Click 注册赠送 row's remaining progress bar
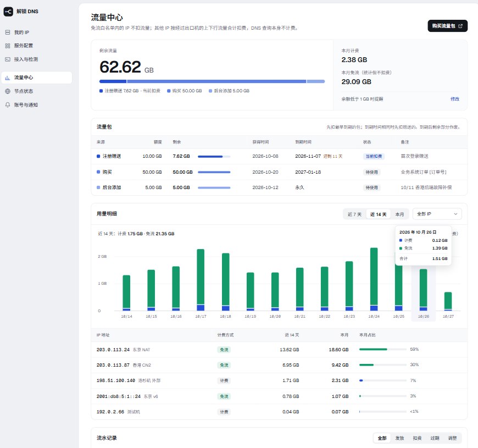This screenshot has width=478, height=448. [x=214, y=157]
